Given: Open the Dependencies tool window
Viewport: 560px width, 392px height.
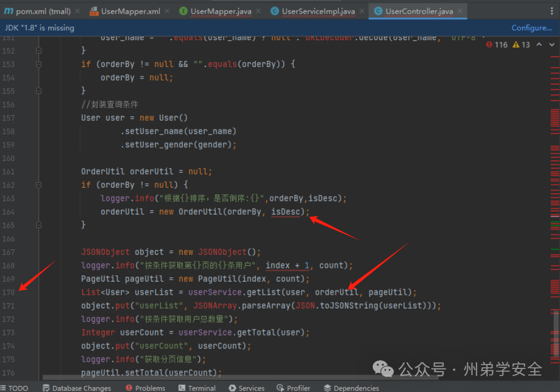Looking at the screenshot, I should coord(351,388).
